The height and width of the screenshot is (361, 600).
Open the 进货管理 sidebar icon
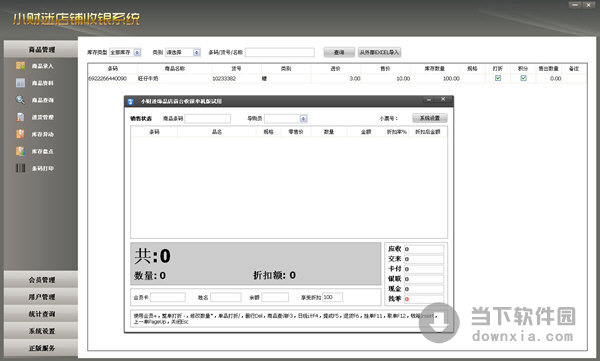(20, 117)
